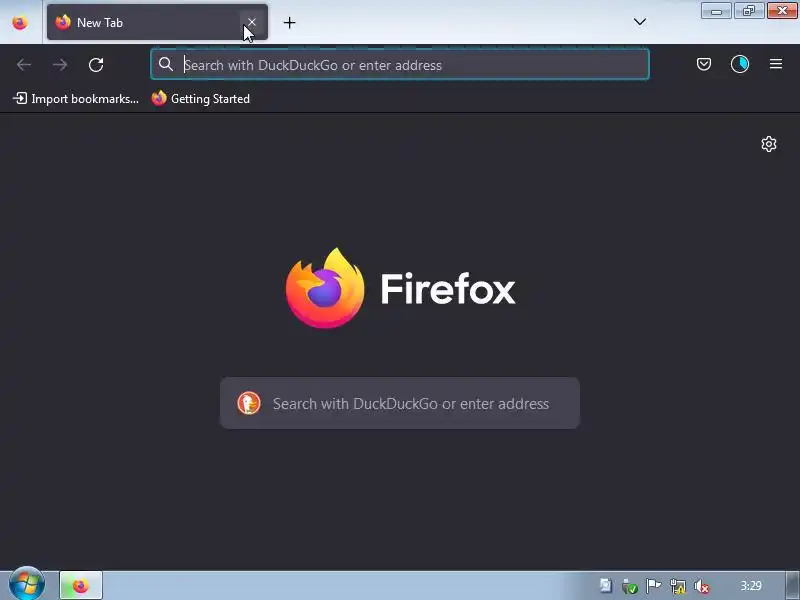
Task: Open Firefox View pinned tab icon
Action: pyautogui.click(x=20, y=22)
